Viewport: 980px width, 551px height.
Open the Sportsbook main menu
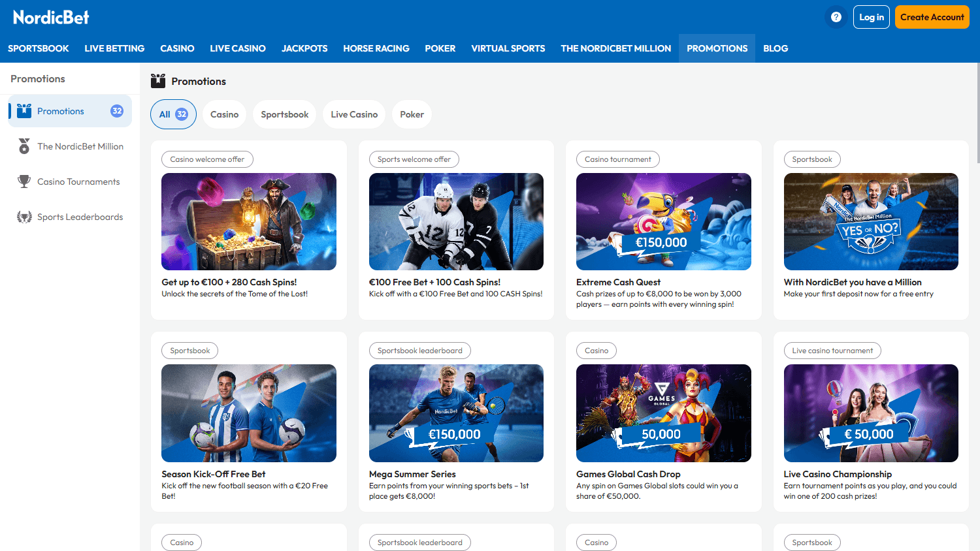coord(39,48)
